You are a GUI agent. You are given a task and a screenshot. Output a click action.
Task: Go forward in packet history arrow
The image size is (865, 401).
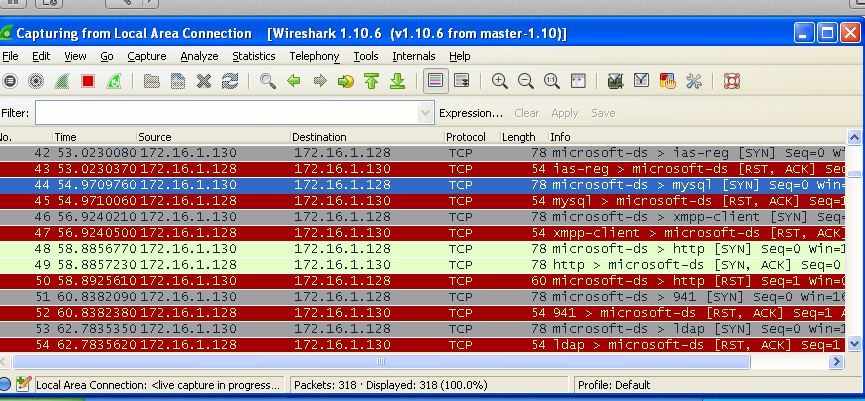320,81
